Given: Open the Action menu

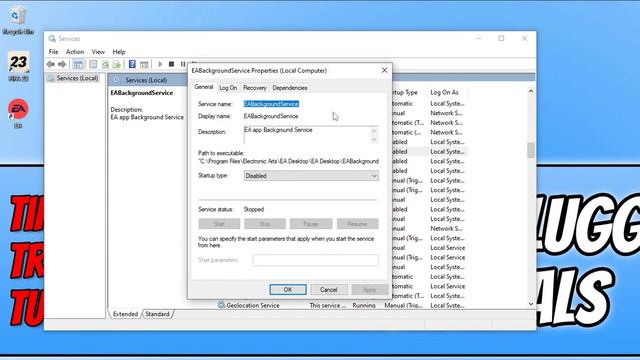Looking at the screenshot, I should coord(75,52).
